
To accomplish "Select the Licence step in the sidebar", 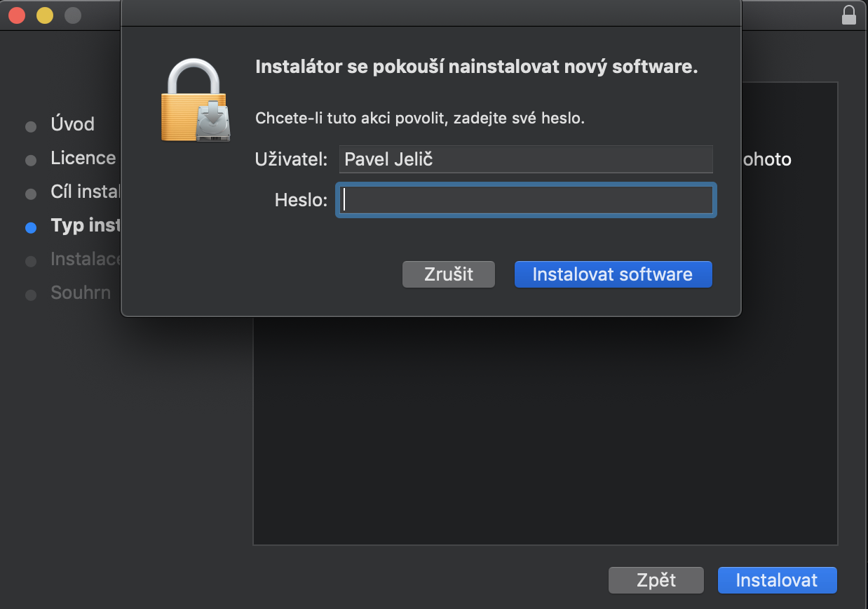I will [83, 159].
